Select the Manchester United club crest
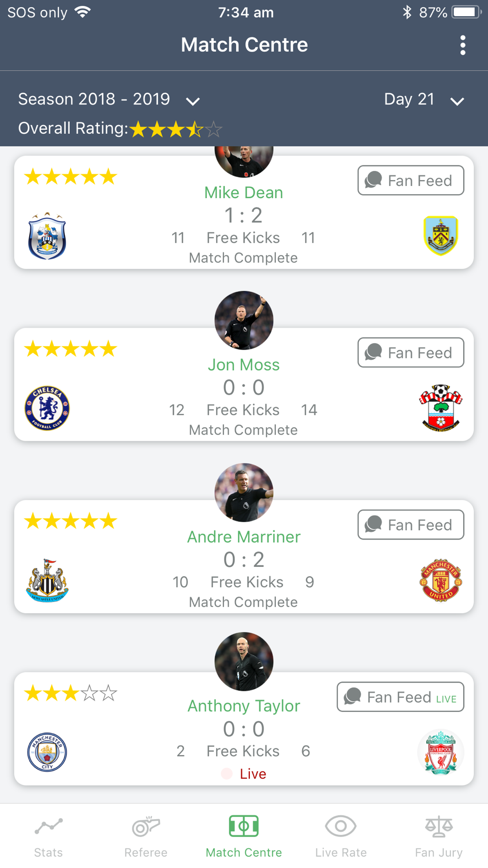 pos(441,580)
